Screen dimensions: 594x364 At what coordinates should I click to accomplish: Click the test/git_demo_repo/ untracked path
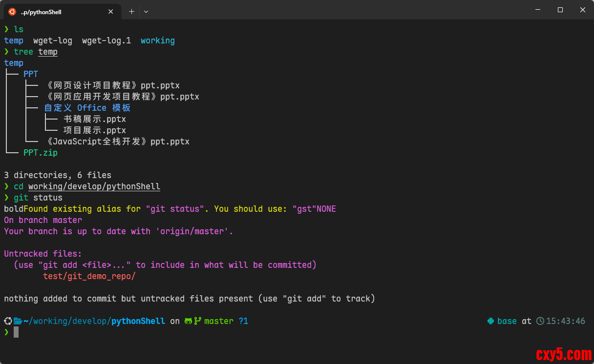click(89, 276)
